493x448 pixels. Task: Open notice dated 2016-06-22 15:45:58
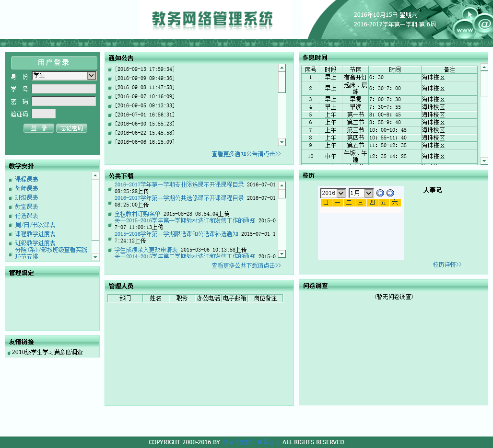click(x=145, y=133)
